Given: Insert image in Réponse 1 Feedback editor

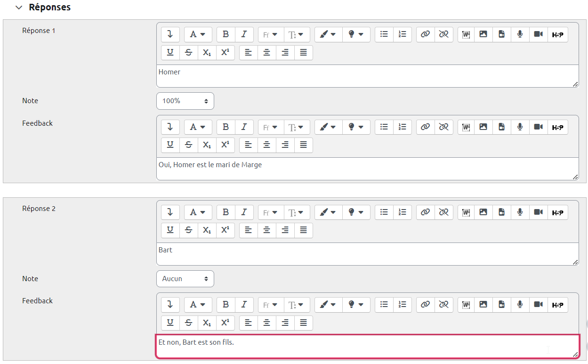Looking at the screenshot, I should click(x=483, y=127).
